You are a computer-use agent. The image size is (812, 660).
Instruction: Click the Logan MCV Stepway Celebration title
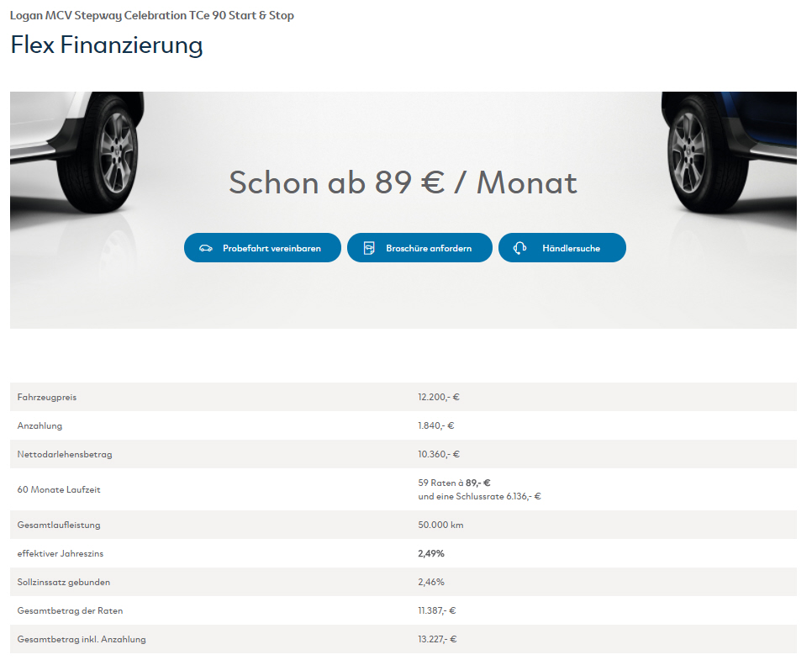[152, 15]
